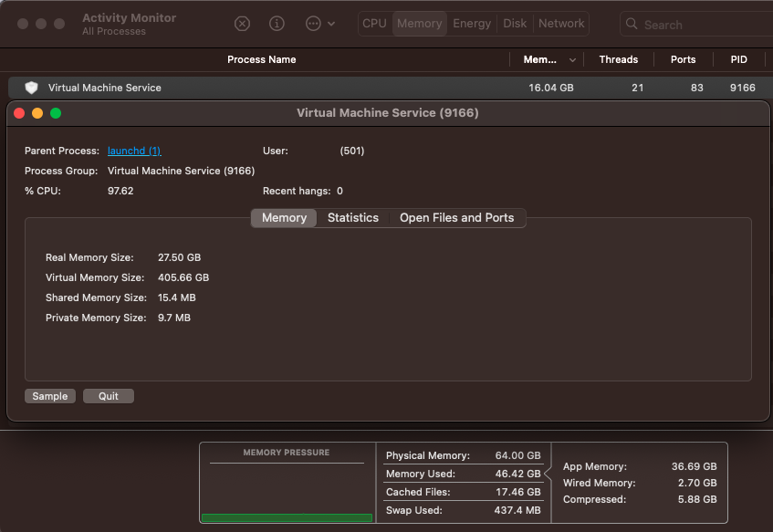Click the Recent hangs label
The width and height of the screenshot is (773, 532).
(297, 191)
